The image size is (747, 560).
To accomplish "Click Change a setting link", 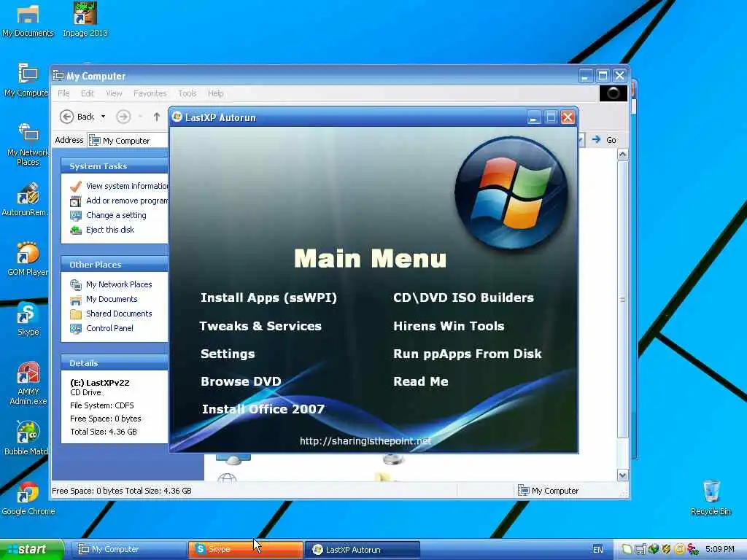I will tap(116, 215).
